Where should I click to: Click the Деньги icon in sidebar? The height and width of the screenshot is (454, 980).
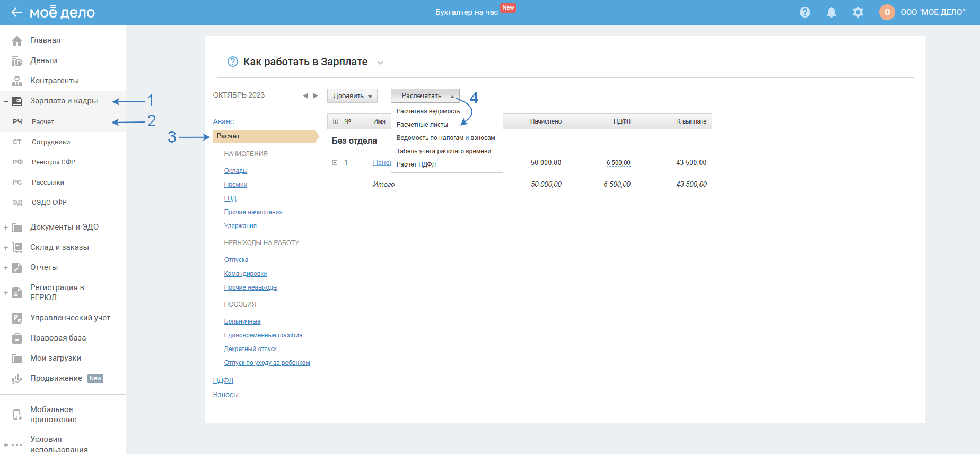(x=17, y=61)
